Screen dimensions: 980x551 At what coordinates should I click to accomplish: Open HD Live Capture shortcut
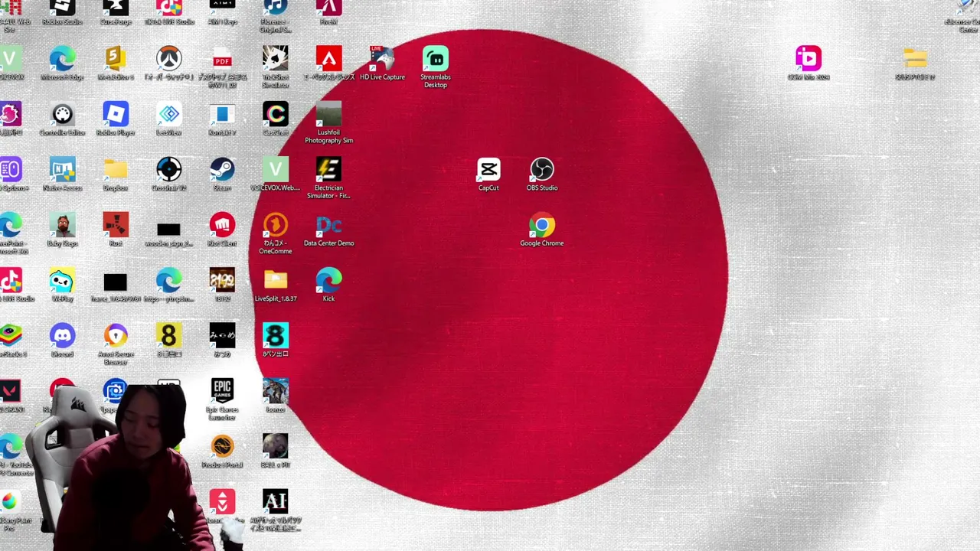[x=382, y=59]
